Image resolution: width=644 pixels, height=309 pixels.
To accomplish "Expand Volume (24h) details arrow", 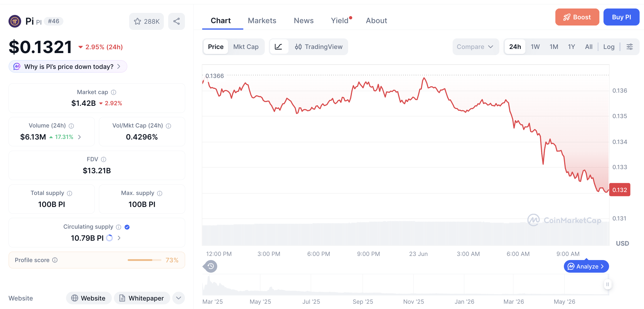I will (79, 137).
